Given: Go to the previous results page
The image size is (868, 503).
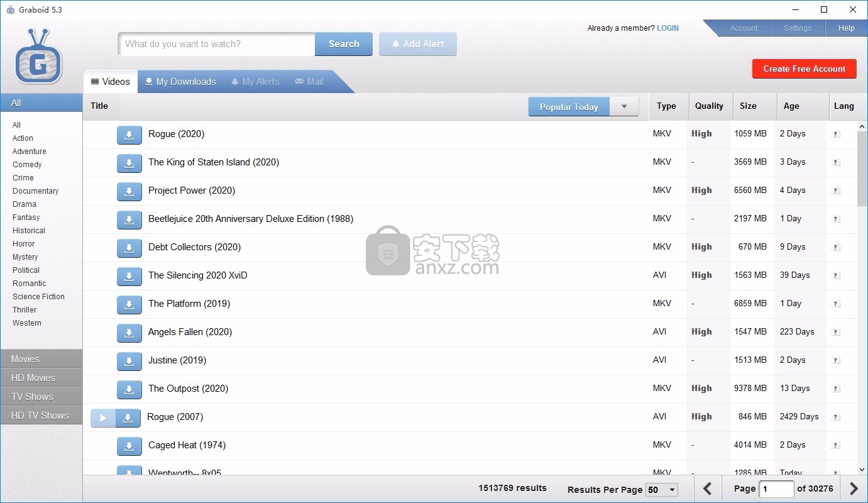Looking at the screenshot, I should [x=708, y=489].
